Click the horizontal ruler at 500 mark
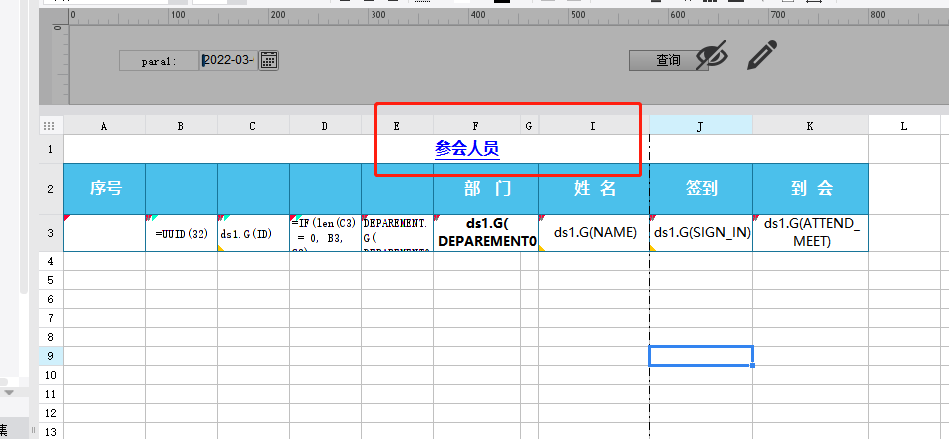949x439 pixels. point(576,17)
